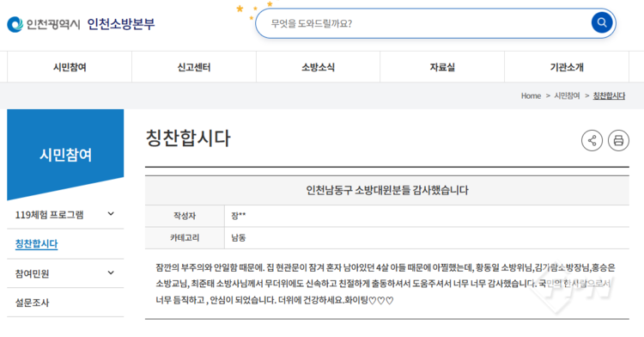644x337 pixels.
Task: Click the 시민참여 breadcrumb link
Action: (567, 95)
